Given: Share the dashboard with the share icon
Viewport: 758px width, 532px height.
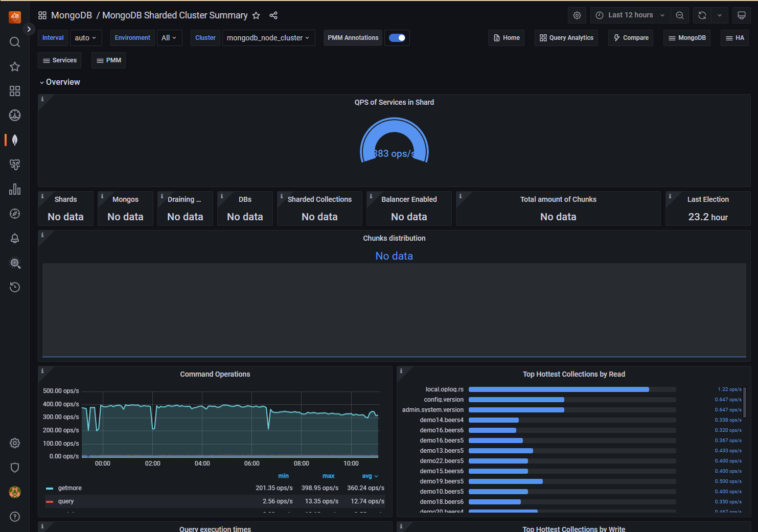Looking at the screenshot, I should [273, 15].
